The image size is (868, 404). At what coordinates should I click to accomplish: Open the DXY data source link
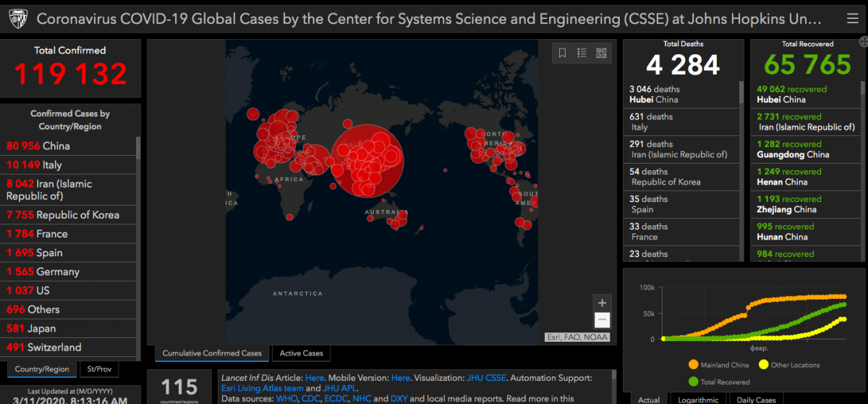[399, 399]
